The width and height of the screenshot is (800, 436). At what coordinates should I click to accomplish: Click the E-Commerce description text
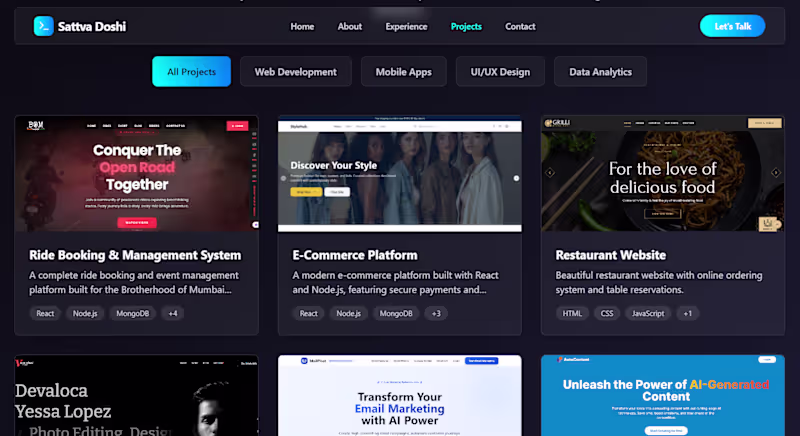[395, 283]
